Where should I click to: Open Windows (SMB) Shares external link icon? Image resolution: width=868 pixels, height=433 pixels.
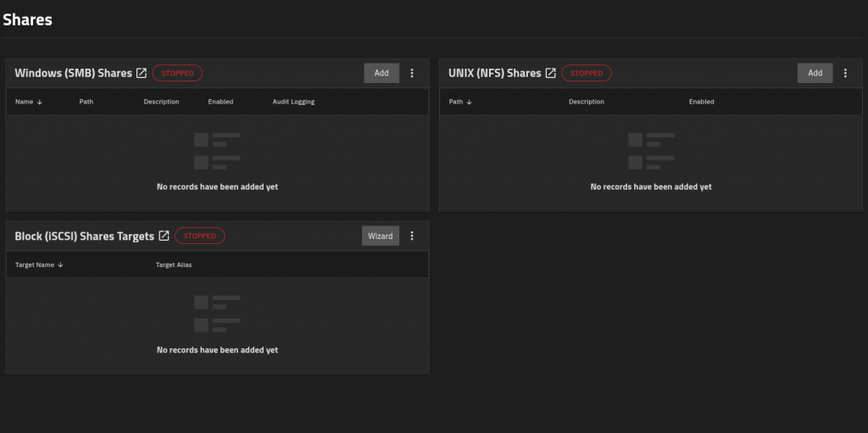(142, 73)
